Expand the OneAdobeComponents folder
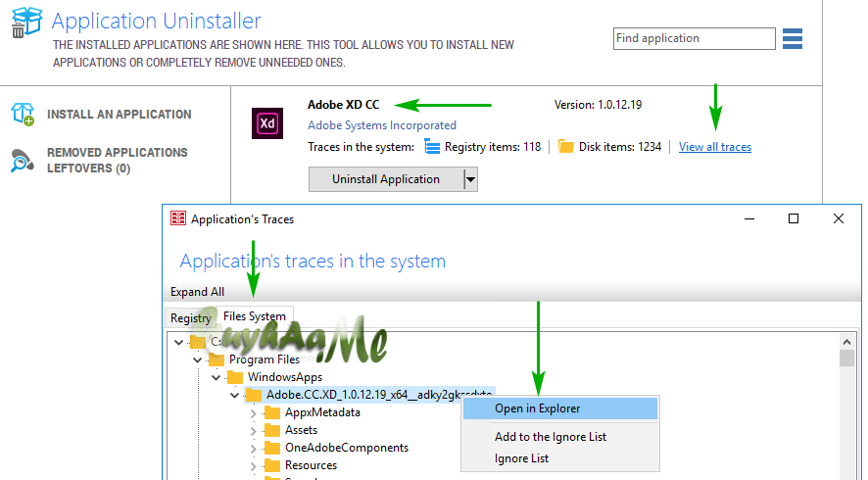868x480 pixels. 254,448
